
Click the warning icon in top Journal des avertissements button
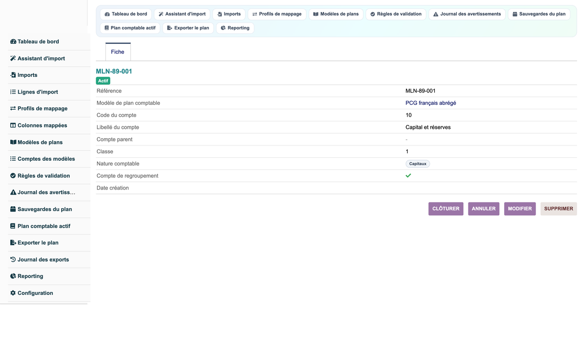[x=436, y=14]
